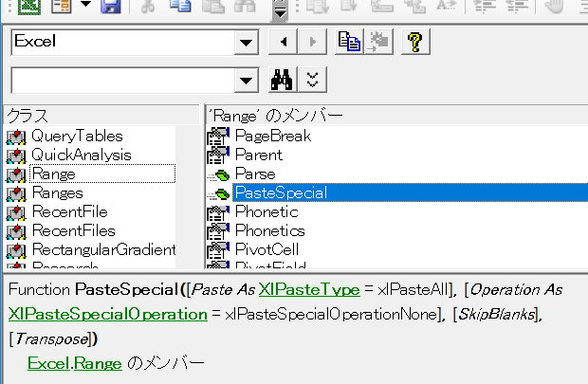588x384 pixels.
Task: Click the クラス column header
Action: coord(101,115)
